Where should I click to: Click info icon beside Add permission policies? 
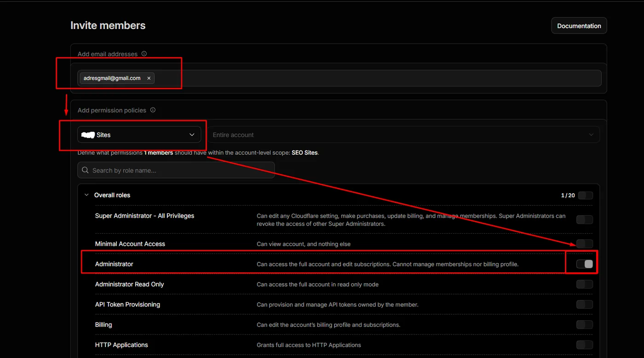coord(153,110)
